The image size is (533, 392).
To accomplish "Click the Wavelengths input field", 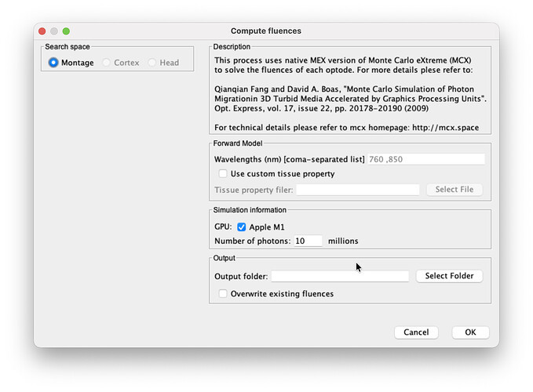I will tap(426, 159).
